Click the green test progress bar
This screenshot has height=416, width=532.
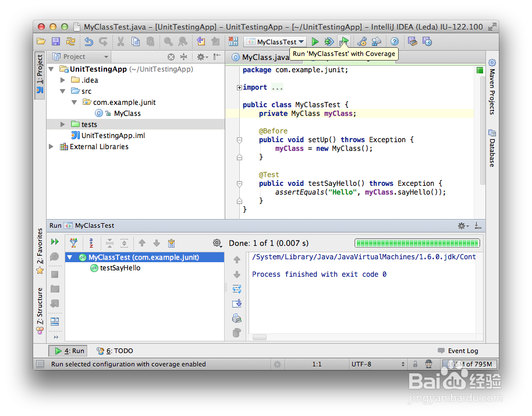tap(417, 243)
